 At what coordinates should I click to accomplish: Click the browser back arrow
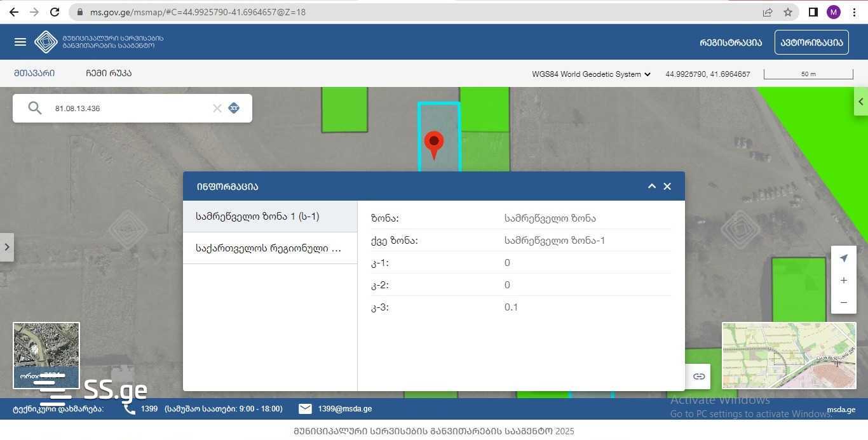(x=14, y=12)
